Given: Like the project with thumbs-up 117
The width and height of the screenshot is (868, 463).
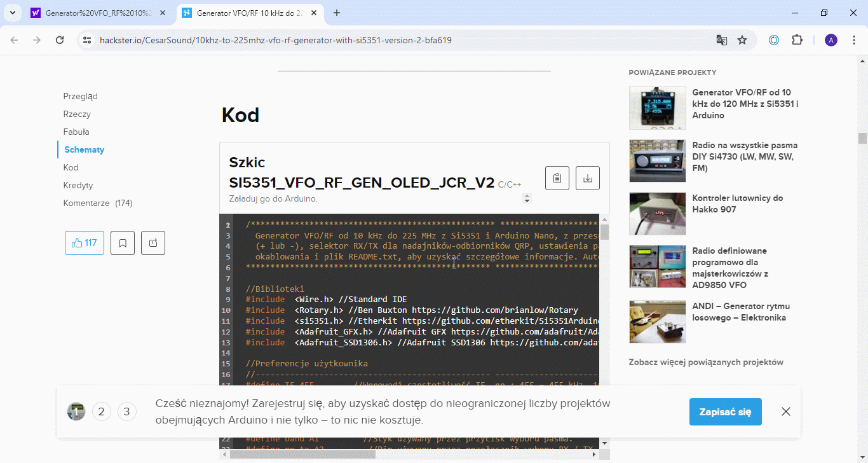Looking at the screenshot, I should (85, 243).
